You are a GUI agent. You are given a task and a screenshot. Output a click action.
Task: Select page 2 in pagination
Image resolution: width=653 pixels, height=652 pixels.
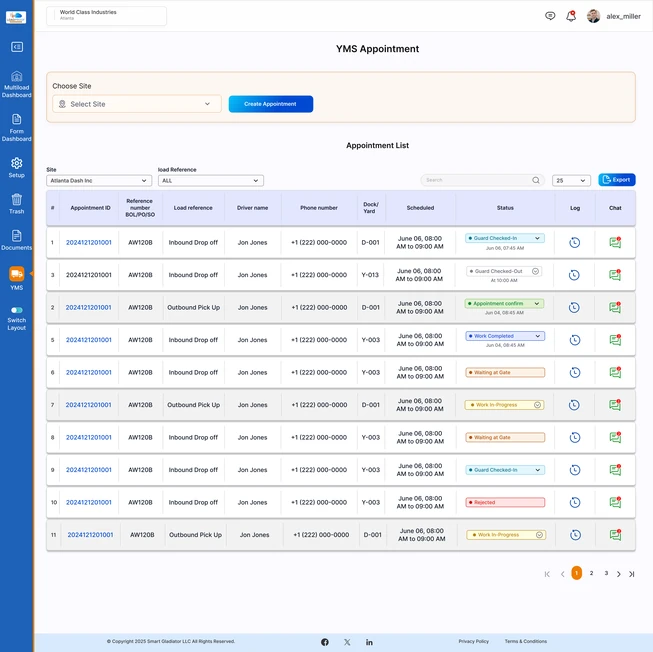591,573
